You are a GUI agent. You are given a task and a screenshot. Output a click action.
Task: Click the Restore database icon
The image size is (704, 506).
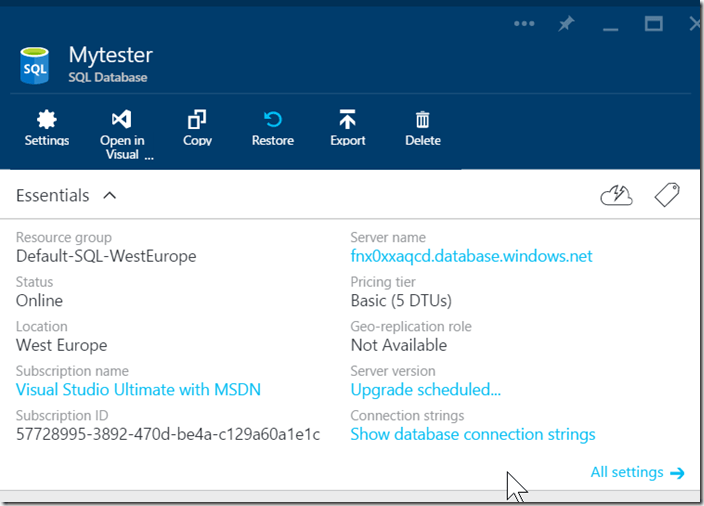pyautogui.click(x=272, y=121)
